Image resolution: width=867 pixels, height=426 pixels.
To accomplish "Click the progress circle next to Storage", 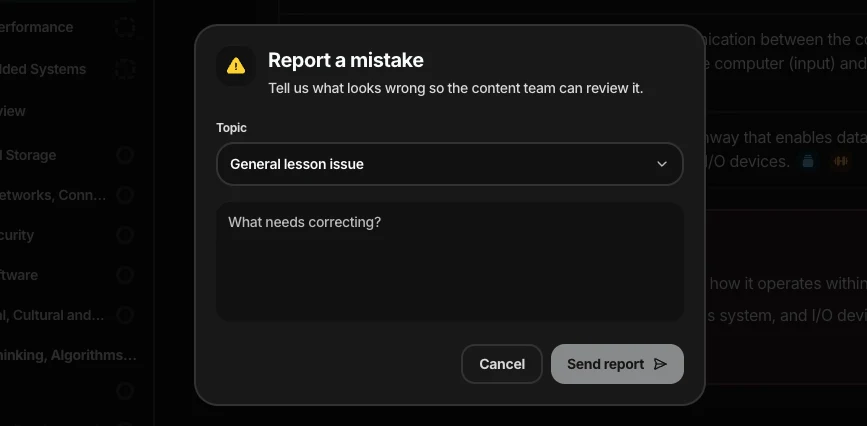I will click(x=125, y=155).
